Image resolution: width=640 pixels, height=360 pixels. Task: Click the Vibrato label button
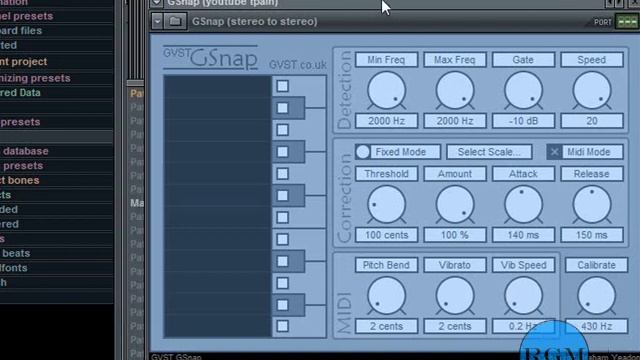click(x=455, y=265)
